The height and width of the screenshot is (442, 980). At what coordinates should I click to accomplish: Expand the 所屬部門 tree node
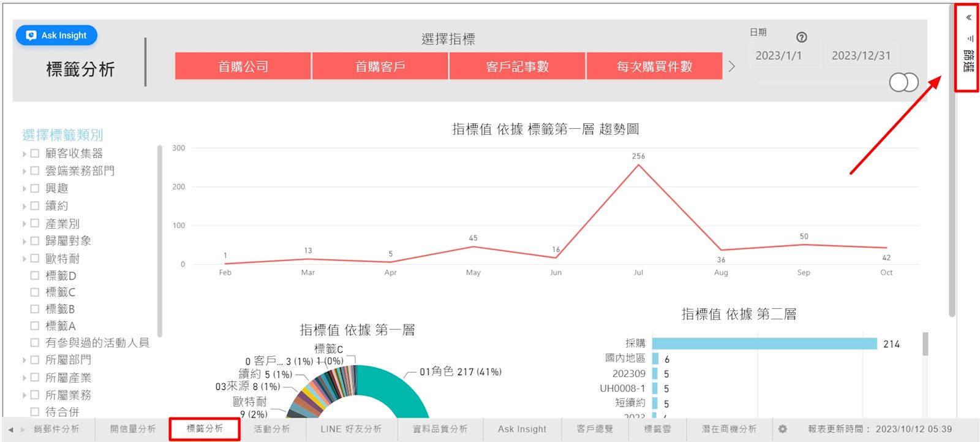pyautogui.click(x=24, y=360)
